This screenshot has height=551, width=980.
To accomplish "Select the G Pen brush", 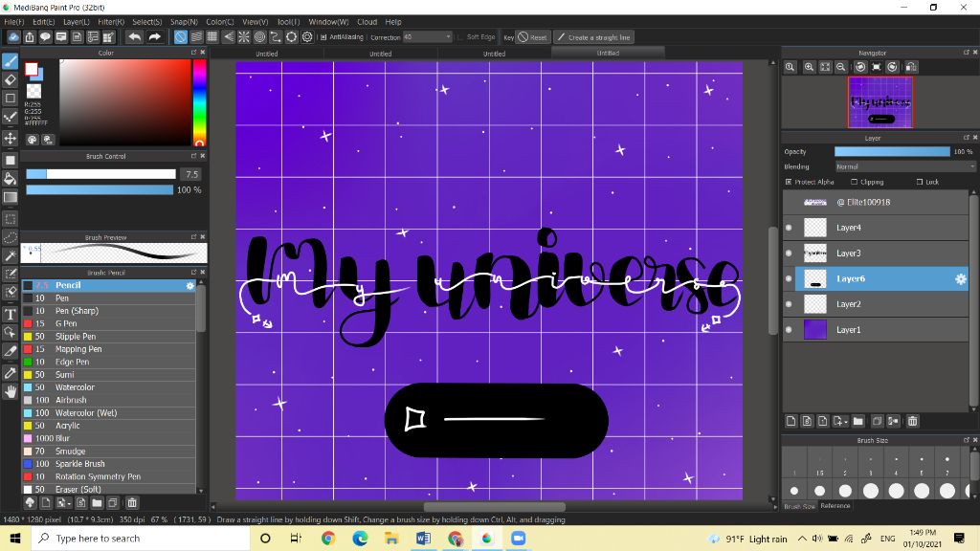I will (109, 323).
